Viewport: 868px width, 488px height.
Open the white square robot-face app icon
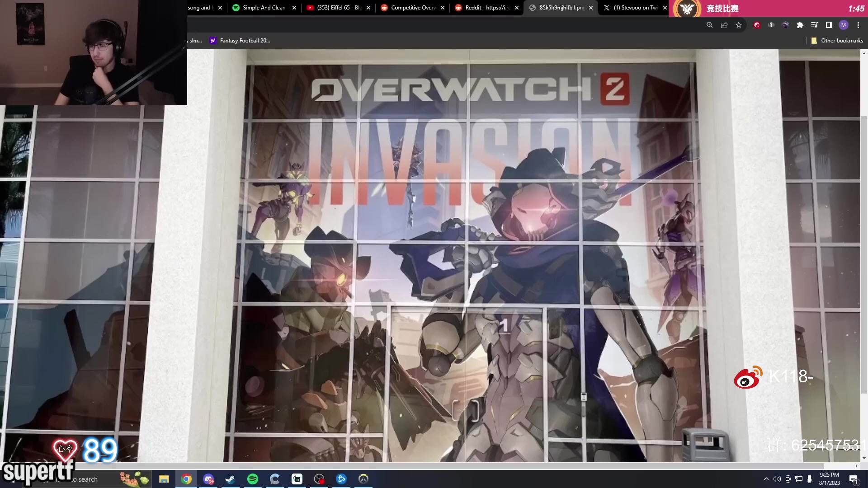click(297, 479)
